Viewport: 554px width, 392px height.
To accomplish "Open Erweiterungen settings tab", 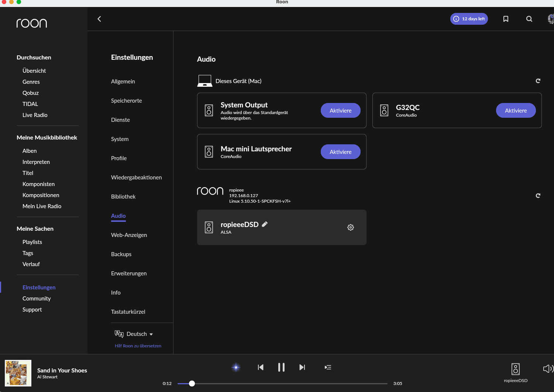I will coord(129,274).
